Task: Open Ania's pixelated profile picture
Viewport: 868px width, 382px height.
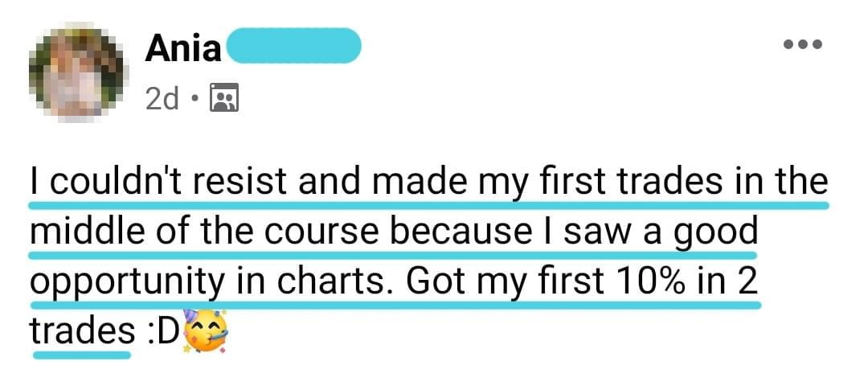Action: pos(77,71)
